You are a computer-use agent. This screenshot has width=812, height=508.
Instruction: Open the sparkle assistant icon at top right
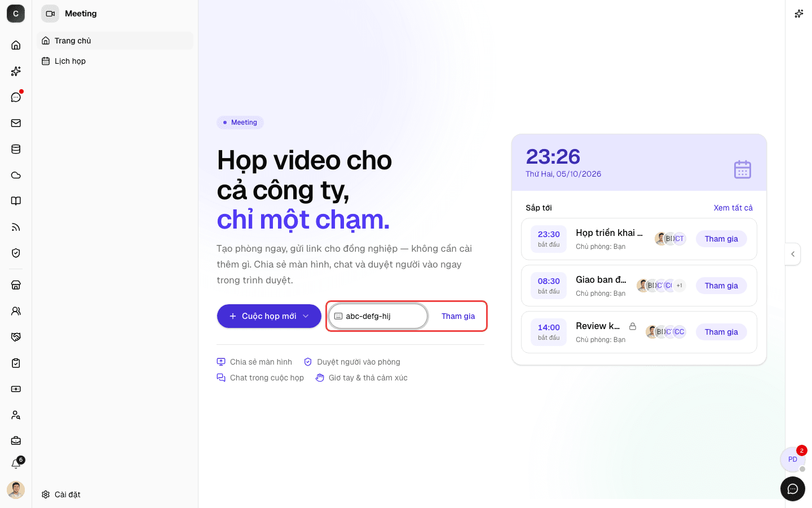tap(798, 14)
